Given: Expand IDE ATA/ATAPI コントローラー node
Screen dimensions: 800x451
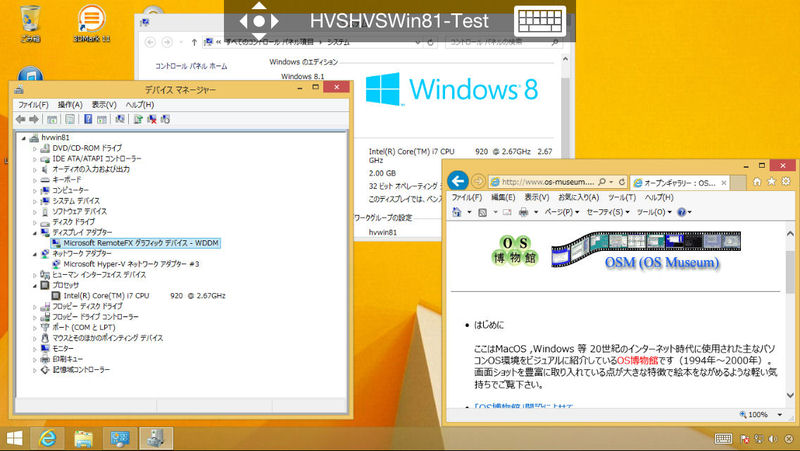Looking at the screenshot, I should tap(35, 159).
